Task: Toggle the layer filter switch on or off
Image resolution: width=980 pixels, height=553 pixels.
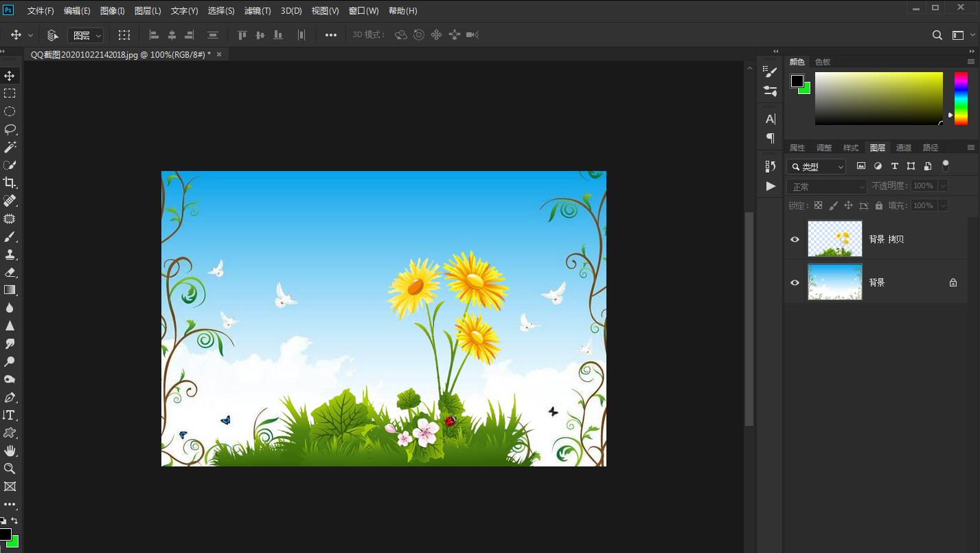Action: click(x=946, y=166)
